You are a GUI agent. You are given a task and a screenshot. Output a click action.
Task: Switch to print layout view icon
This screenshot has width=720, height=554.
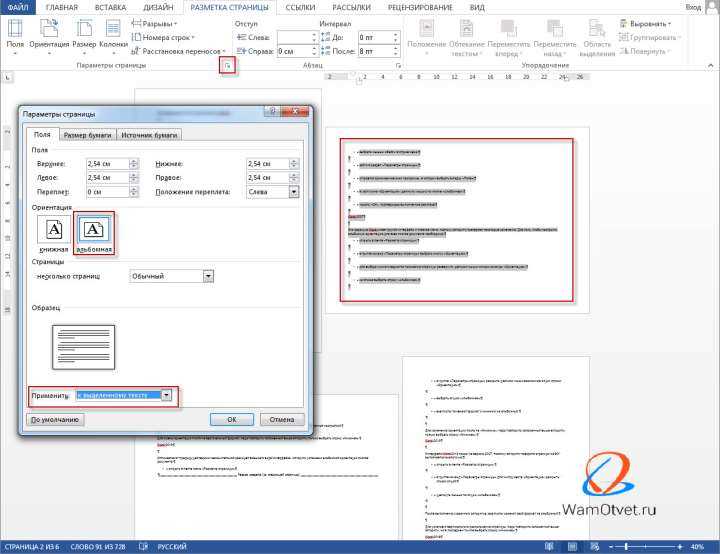pos(572,547)
